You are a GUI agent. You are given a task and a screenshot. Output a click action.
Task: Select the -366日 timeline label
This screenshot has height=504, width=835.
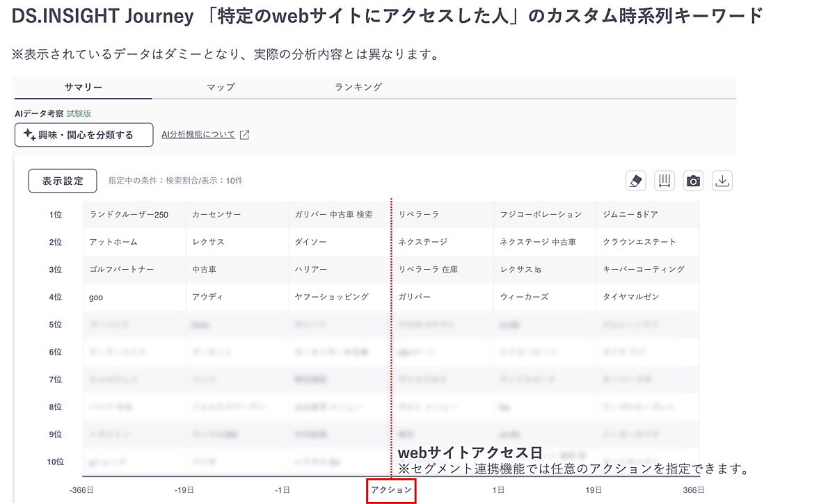pos(81,490)
